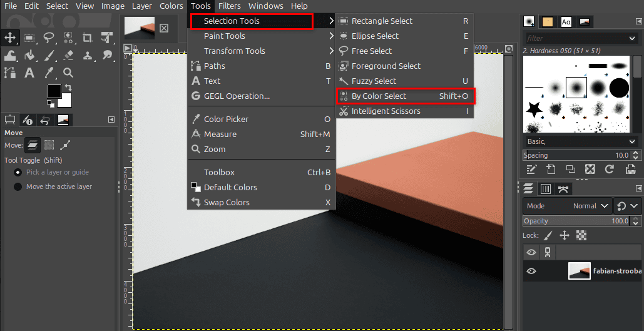Toggle Lock alpha channel checkerboard icon
This screenshot has width=644, height=331.
(x=581, y=235)
